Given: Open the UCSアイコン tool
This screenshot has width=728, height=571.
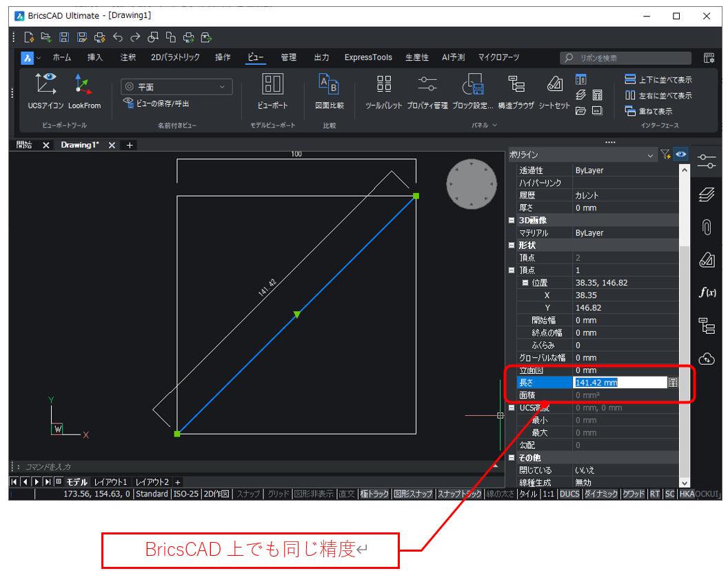Looking at the screenshot, I should click(x=45, y=92).
